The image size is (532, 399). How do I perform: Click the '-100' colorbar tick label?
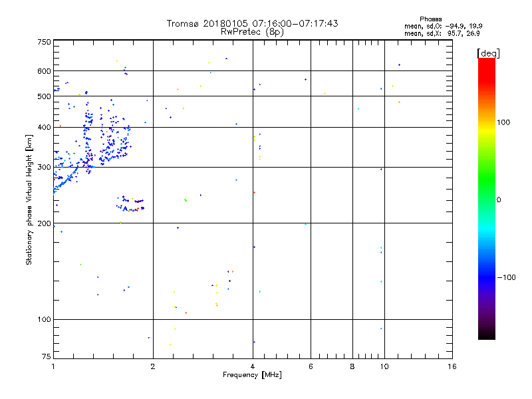point(506,277)
